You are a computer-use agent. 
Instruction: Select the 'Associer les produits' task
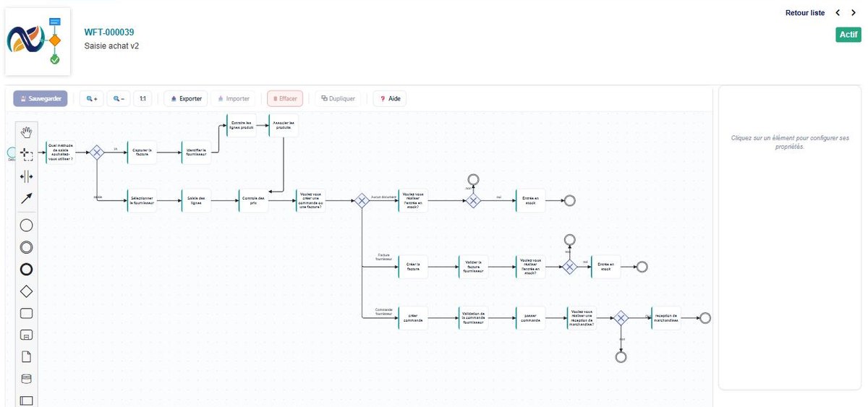click(284, 124)
